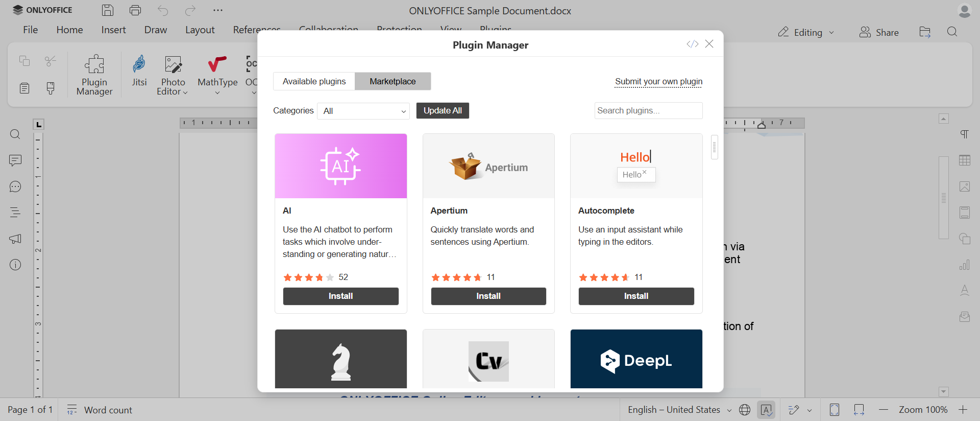Image resolution: width=980 pixels, height=421 pixels.
Task: Click zoom out minus button
Action: (x=884, y=410)
